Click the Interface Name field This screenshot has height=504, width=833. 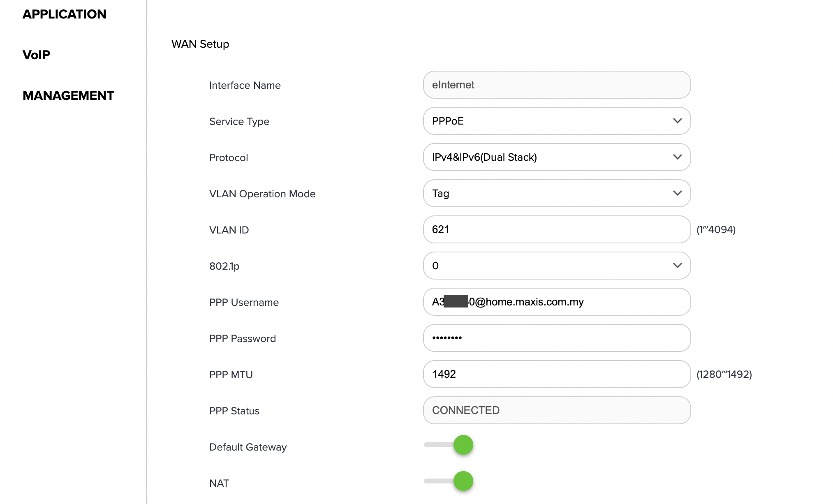click(x=556, y=85)
